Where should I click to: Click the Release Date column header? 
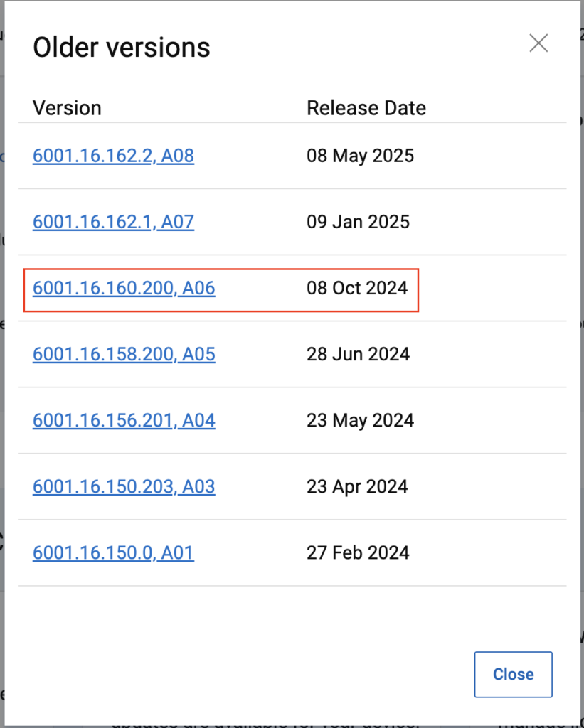[x=366, y=108]
